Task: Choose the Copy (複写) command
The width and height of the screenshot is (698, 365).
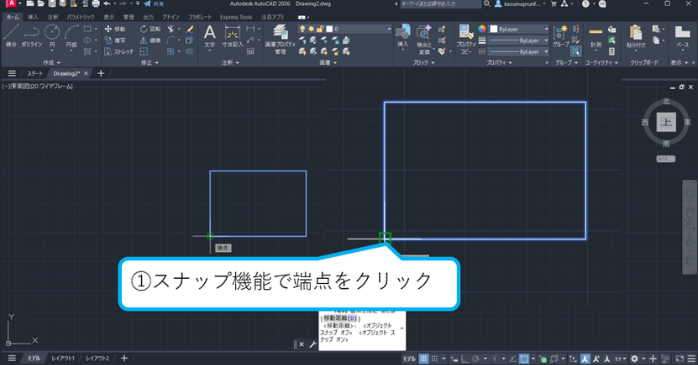Action: coord(115,40)
